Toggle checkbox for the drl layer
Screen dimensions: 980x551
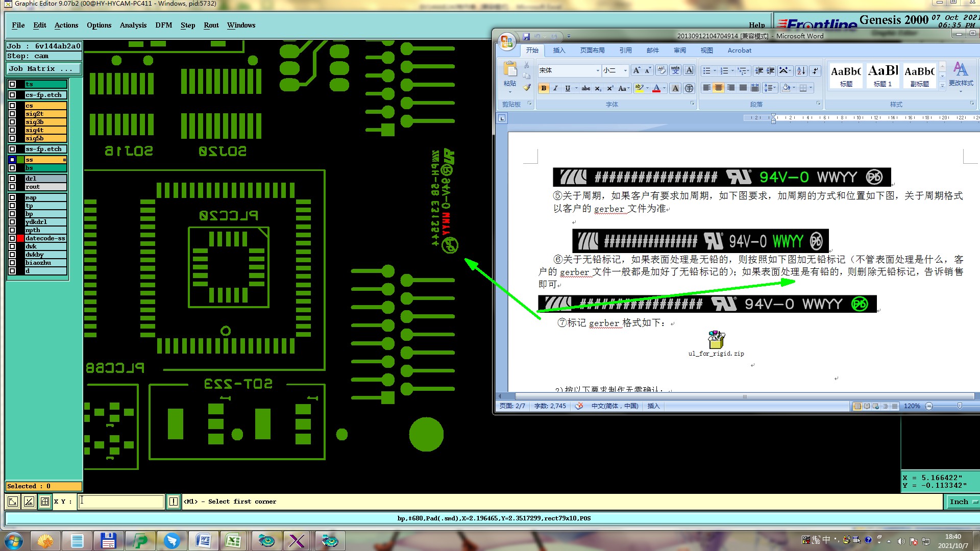point(12,179)
